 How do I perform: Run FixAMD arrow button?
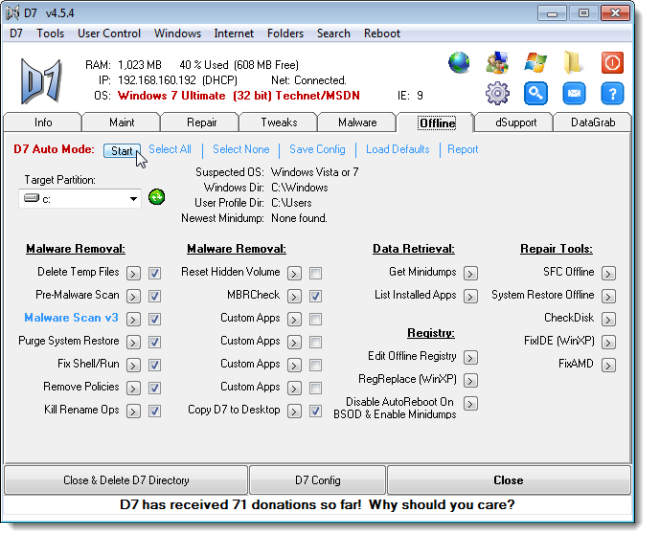click(609, 365)
